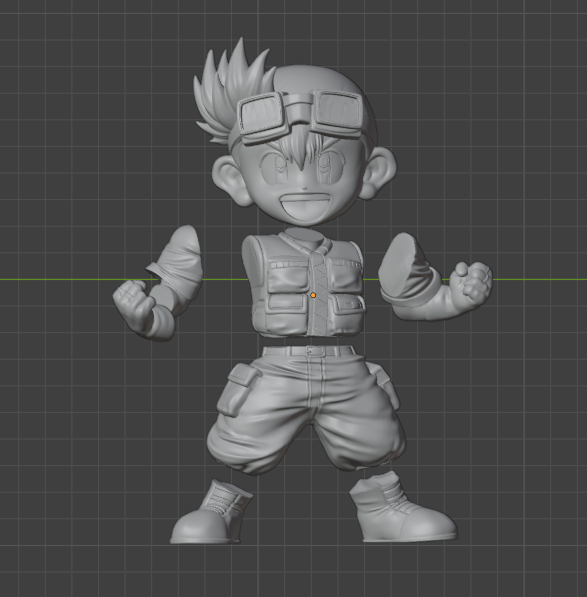Click the flat neck cap atop the vest
This screenshot has height=597, width=587.
(305, 235)
